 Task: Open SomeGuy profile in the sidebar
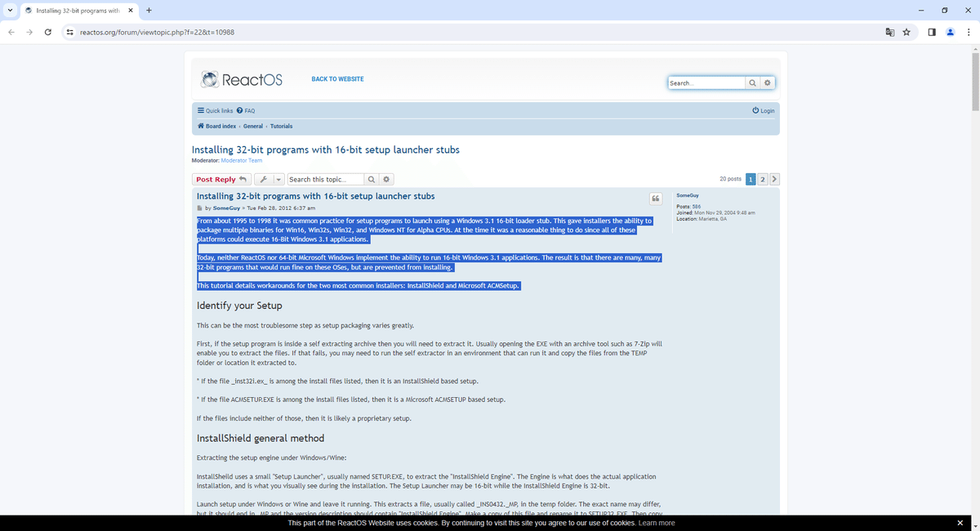(x=688, y=195)
